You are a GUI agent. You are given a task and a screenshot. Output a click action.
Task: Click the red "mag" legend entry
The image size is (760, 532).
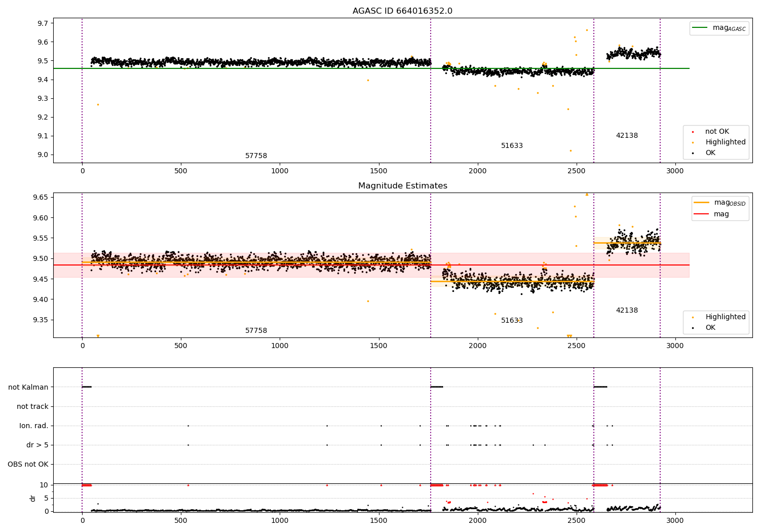click(721, 214)
